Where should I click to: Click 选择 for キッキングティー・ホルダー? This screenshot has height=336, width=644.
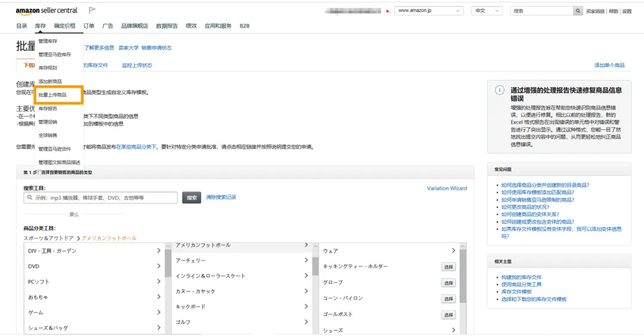[448, 267]
